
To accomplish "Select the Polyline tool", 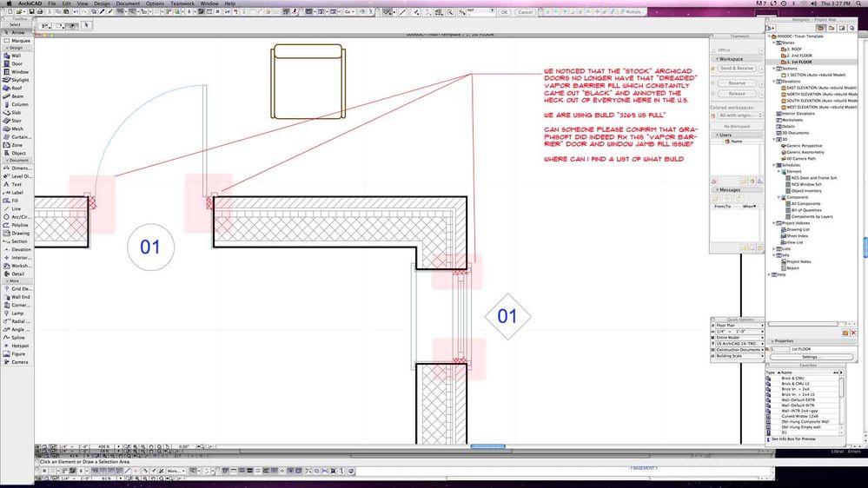I will (x=17, y=225).
